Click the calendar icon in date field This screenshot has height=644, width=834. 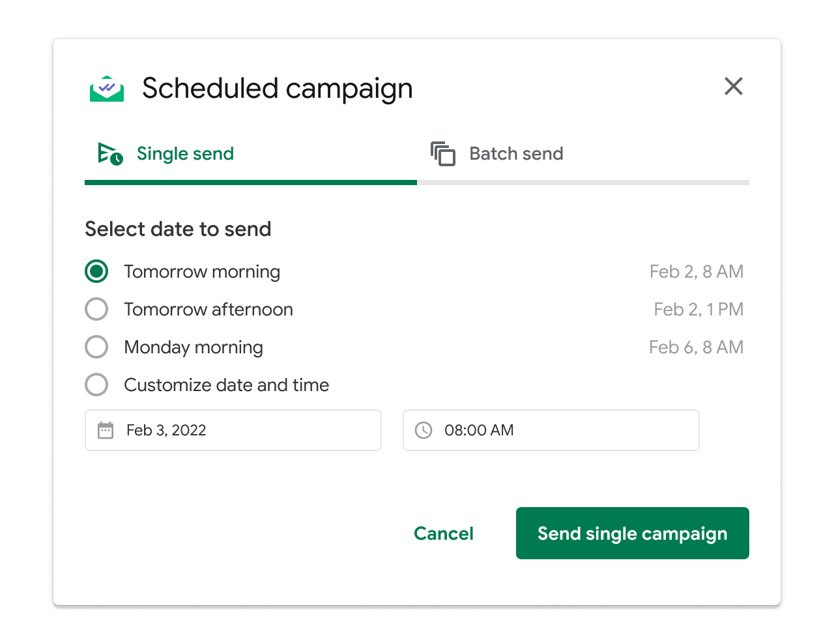point(106,430)
